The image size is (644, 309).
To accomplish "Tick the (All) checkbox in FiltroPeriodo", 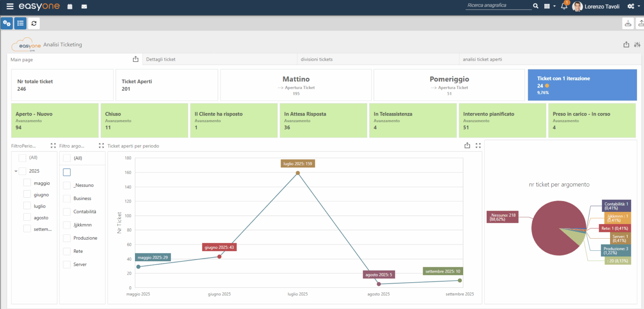I will pyautogui.click(x=22, y=158).
